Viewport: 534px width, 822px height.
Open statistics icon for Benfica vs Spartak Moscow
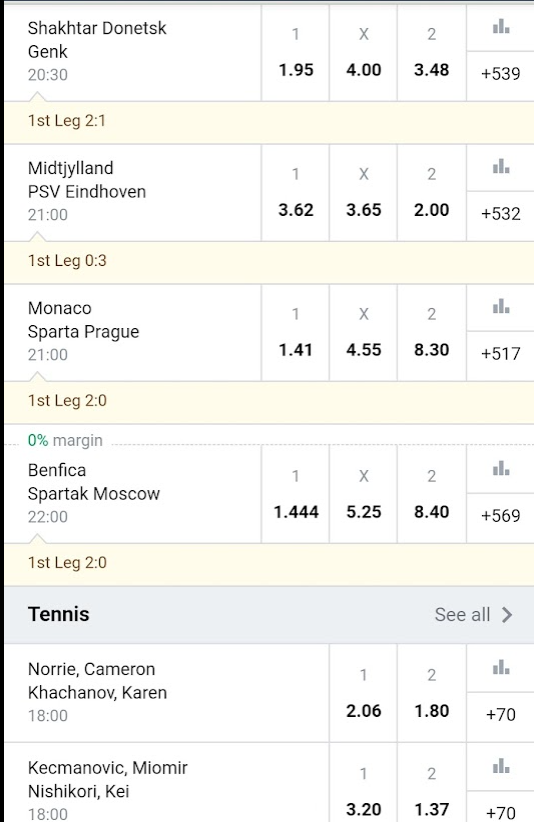point(500,469)
